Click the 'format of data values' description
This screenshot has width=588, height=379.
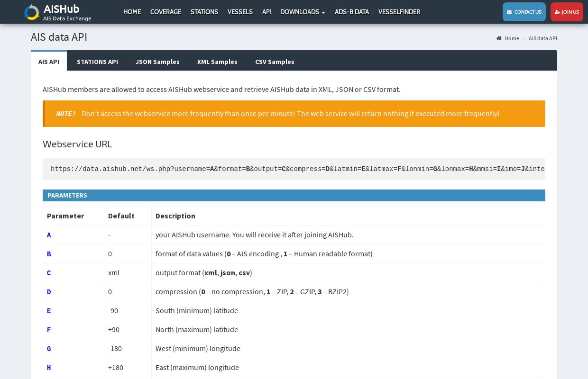[264, 254]
